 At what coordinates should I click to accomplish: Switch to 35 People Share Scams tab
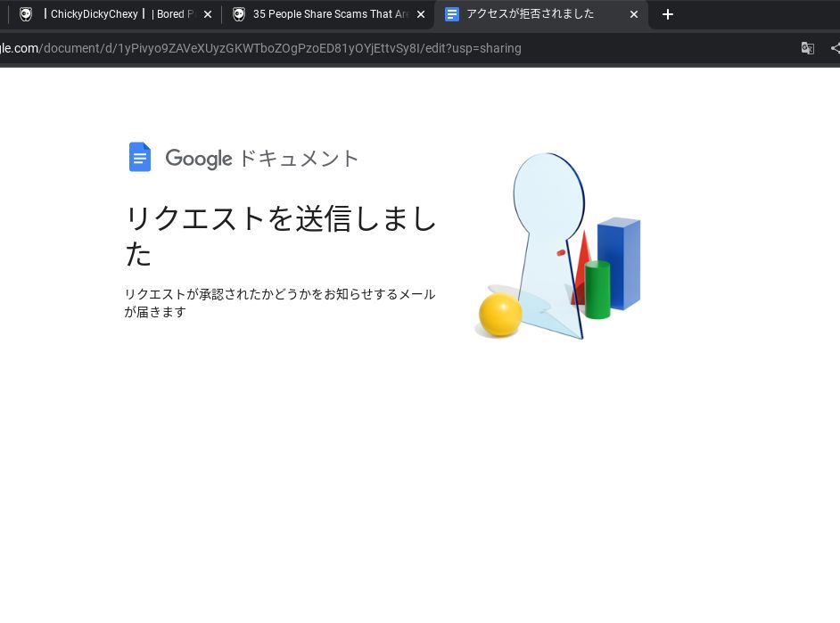pyautogui.click(x=330, y=14)
